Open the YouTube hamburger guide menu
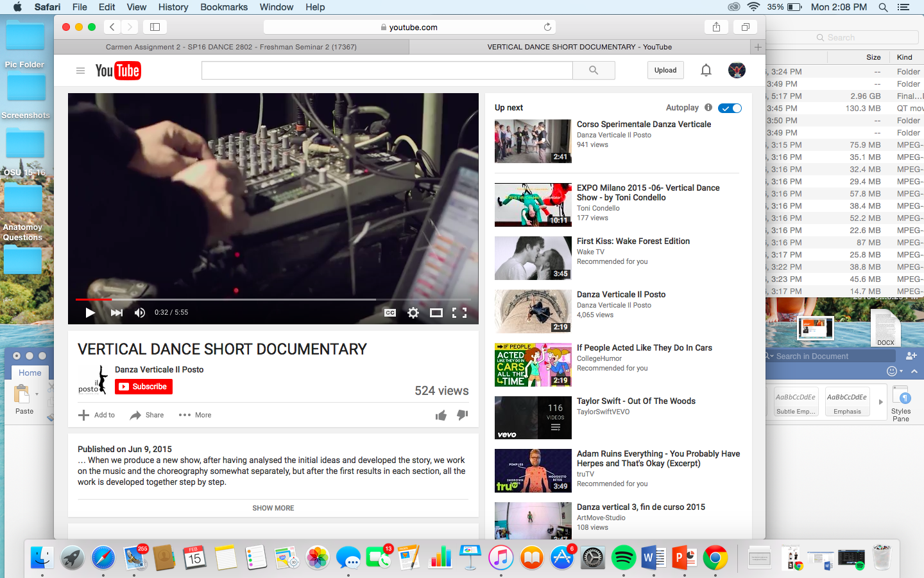The height and width of the screenshot is (578, 924). click(x=80, y=71)
